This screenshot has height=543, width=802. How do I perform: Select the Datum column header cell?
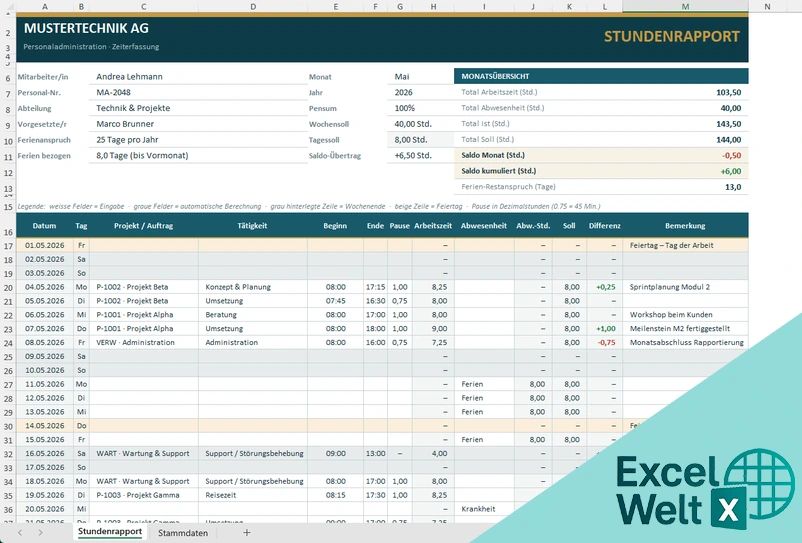45,226
